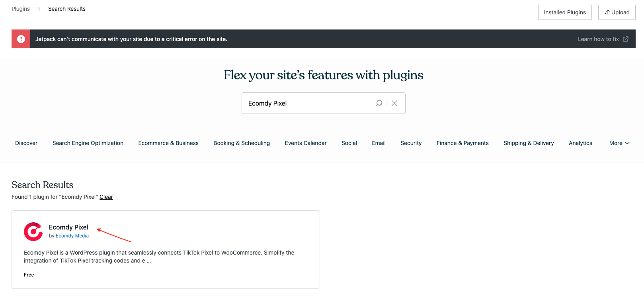The image size is (644, 302).
Task: Go to Plugins breadcrumb
Action: pyautogui.click(x=21, y=9)
